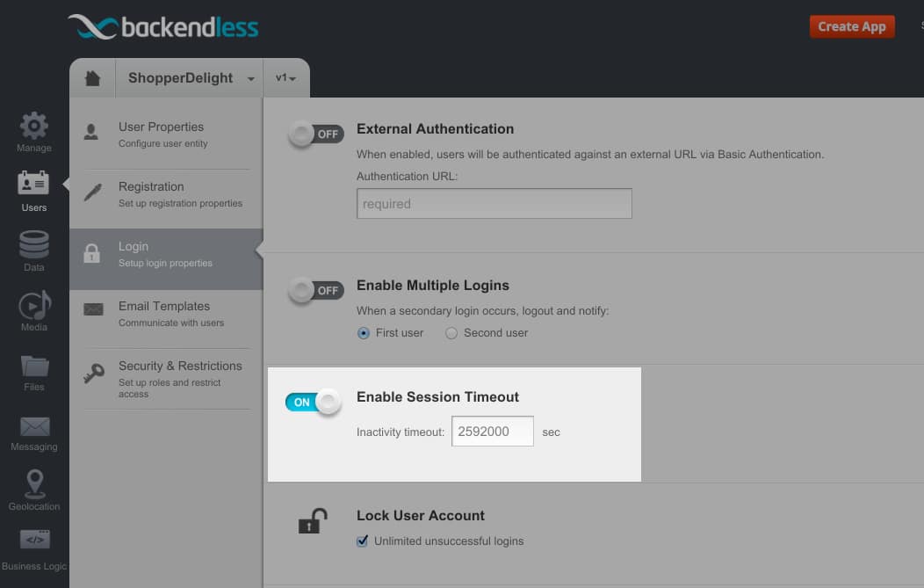Turn off Enable Session Timeout switch
This screenshot has width=924, height=588.
pos(314,403)
